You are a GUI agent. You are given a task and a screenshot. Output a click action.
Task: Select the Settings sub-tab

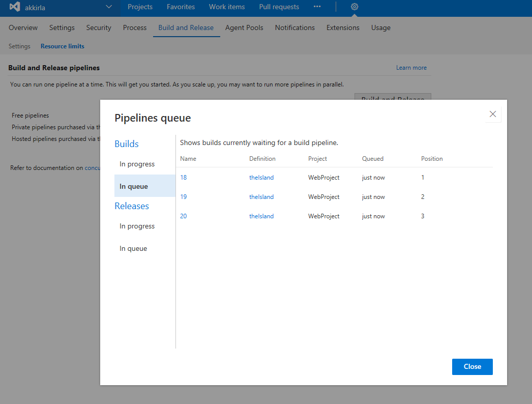pos(19,46)
